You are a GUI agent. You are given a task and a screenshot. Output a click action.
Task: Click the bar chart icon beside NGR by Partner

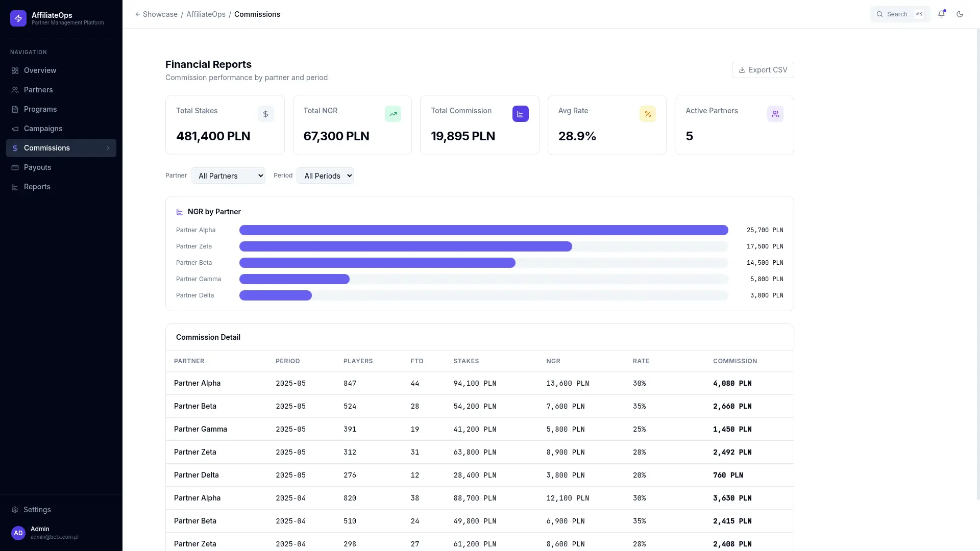pyautogui.click(x=180, y=212)
